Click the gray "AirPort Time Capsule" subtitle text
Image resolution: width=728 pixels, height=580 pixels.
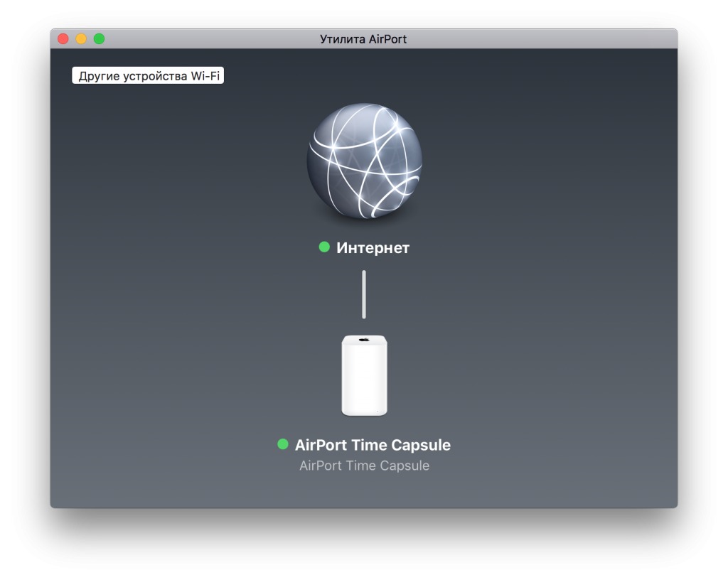point(365,466)
